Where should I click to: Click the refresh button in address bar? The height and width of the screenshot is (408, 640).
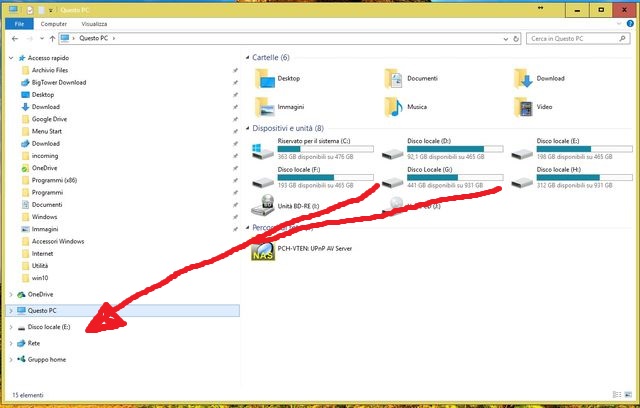tap(516, 39)
